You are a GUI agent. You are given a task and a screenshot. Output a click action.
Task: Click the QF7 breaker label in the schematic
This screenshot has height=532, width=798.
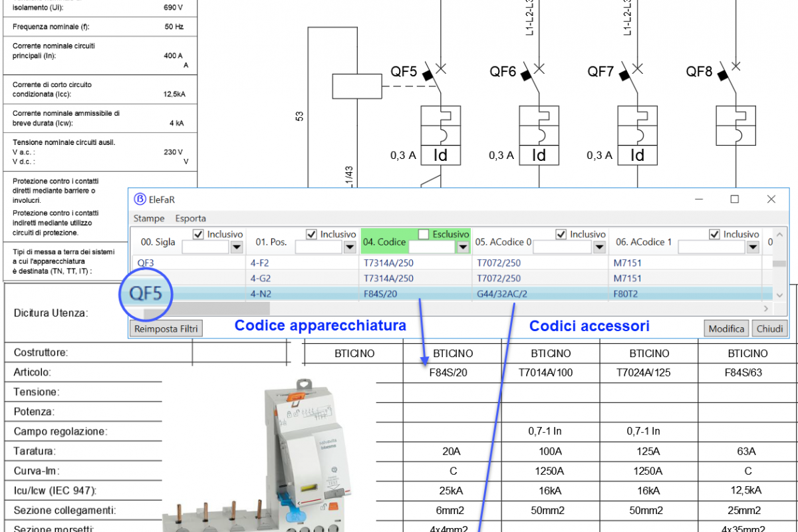pyautogui.click(x=600, y=72)
